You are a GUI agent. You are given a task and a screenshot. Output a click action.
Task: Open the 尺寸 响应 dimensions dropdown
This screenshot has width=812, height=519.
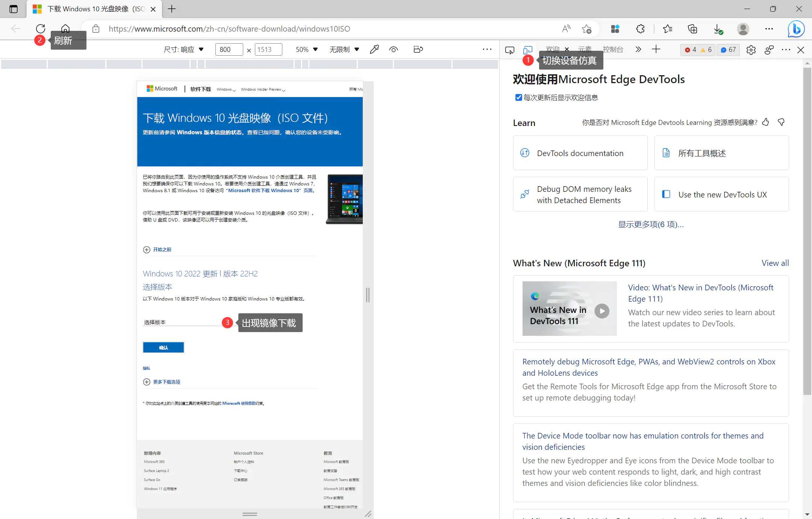pos(184,49)
